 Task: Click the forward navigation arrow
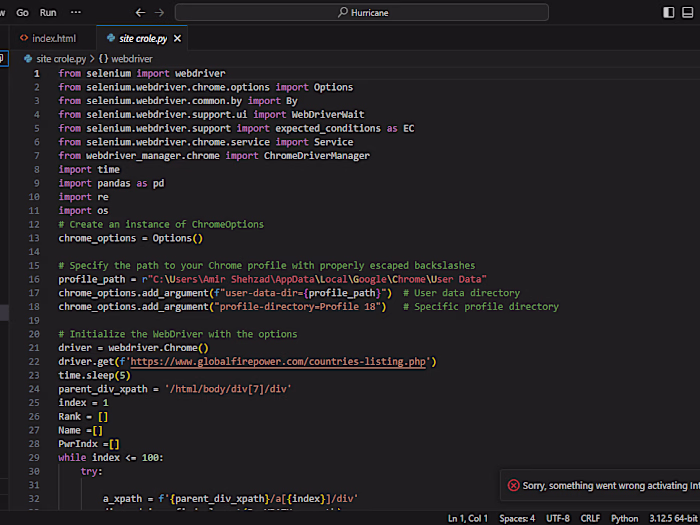[x=158, y=13]
